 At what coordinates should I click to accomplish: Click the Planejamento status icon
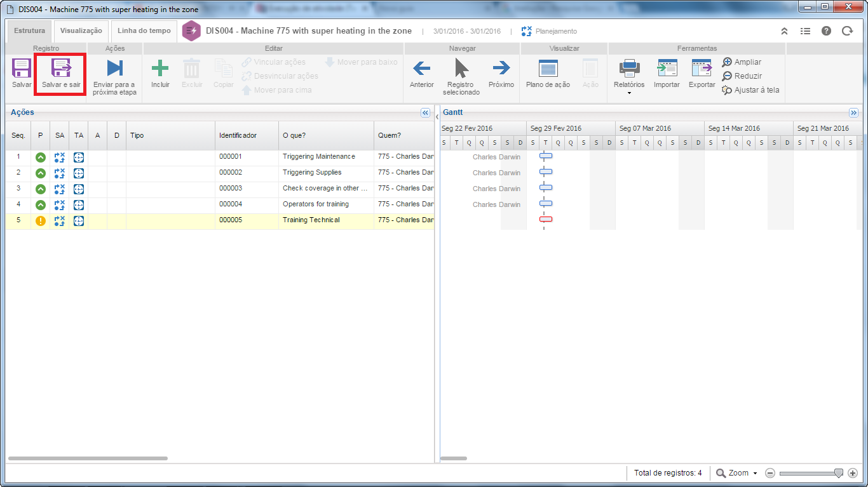point(527,31)
